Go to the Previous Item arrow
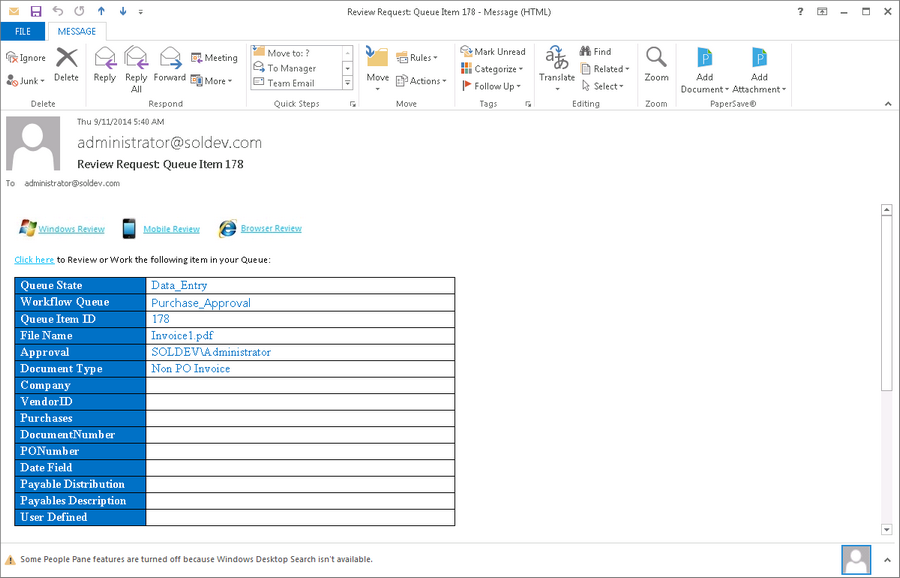 101,11
